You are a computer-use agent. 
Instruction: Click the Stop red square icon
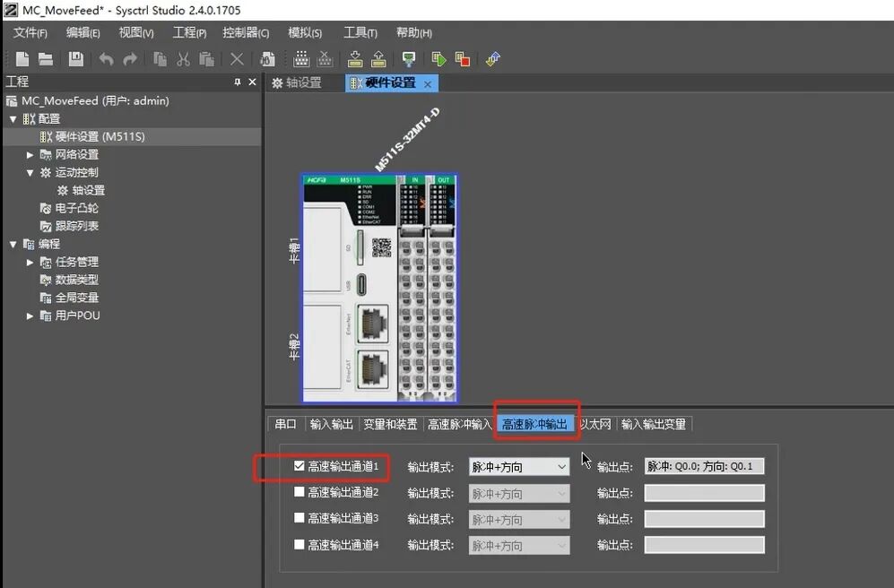tap(463, 58)
